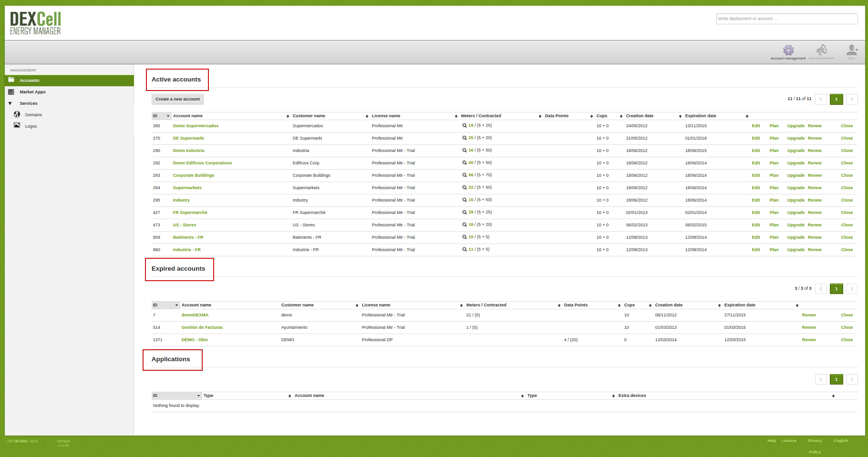The width and height of the screenshot is (868, 457).
Task: Open the Account management gear icon
Action: tap(788, 49)
